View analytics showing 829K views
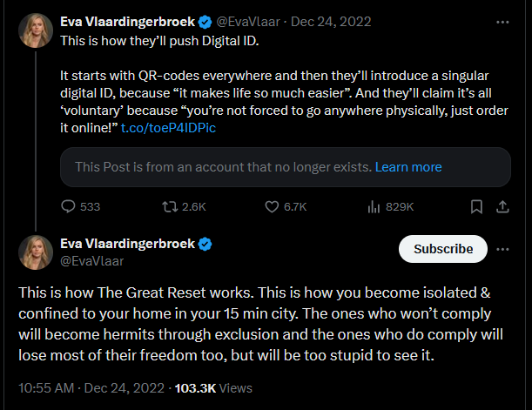 [391, 206]
